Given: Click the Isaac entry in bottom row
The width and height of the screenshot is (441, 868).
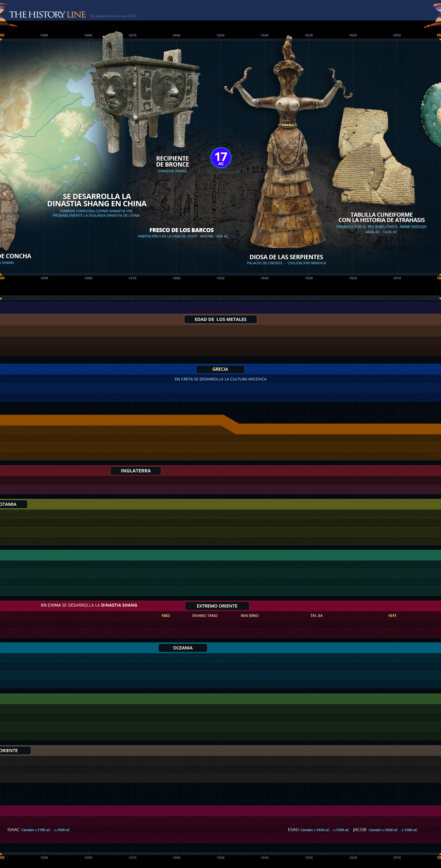Looking at the screenshot, I should [x=39, y=830].
